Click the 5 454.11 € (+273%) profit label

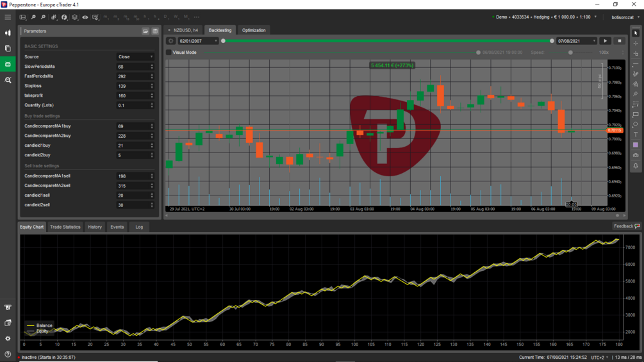click(x=392, y=65)
